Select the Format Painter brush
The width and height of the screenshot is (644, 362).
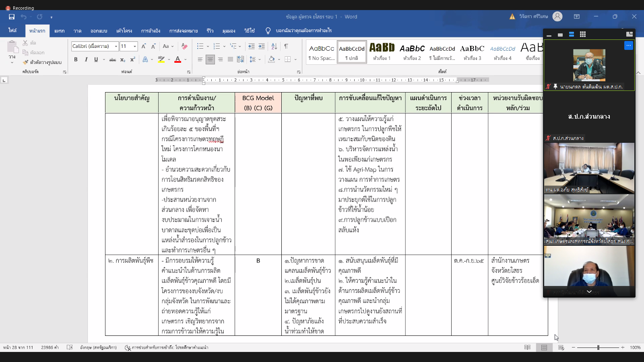(42, 62)
